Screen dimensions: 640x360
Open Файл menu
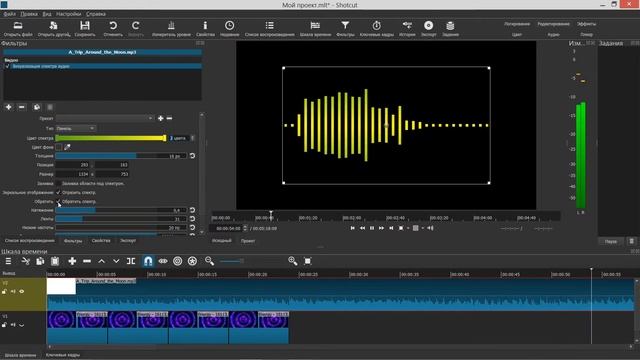9,14
